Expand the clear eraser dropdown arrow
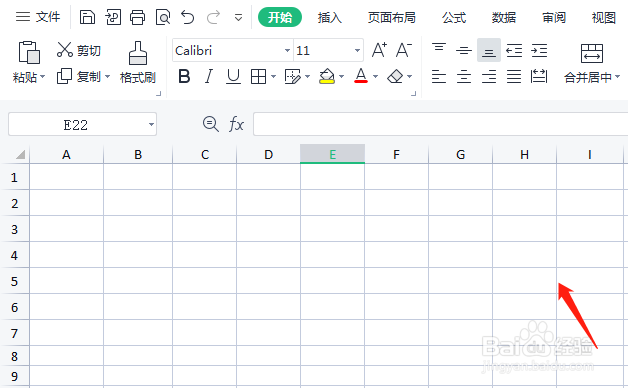This screenshot has width=628, height=388. [x=410, y=76]
